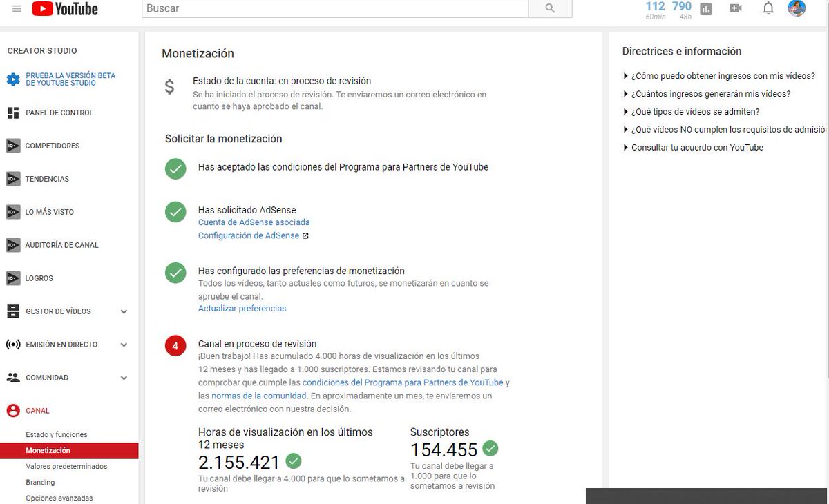Click the green check beside 154.455 subscribers

pyautogui.click(x=490, y=449)
